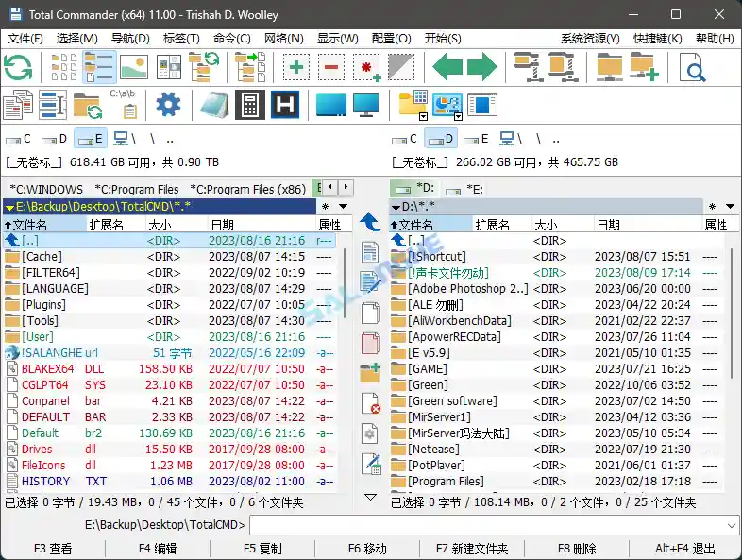Open the folder tree view icon

(x=204, y=67)
